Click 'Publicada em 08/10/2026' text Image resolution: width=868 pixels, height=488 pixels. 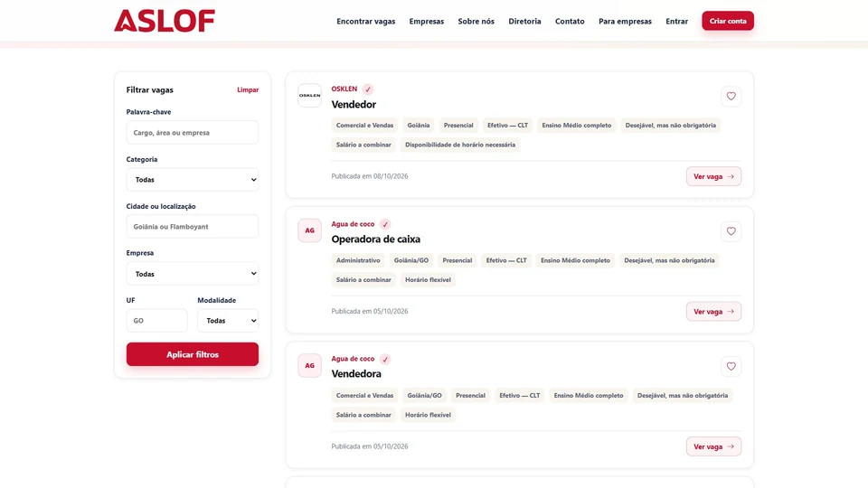click(x=370, y=176)
